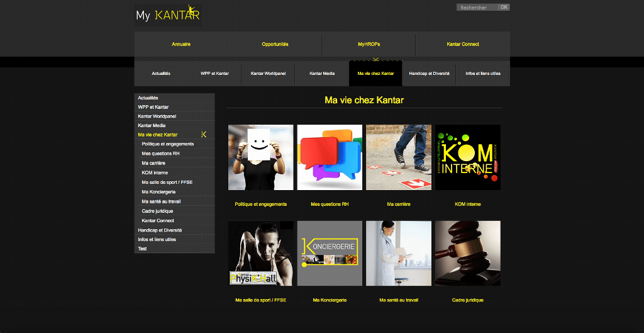Follow the KOM interne caption link

[468, 205]
